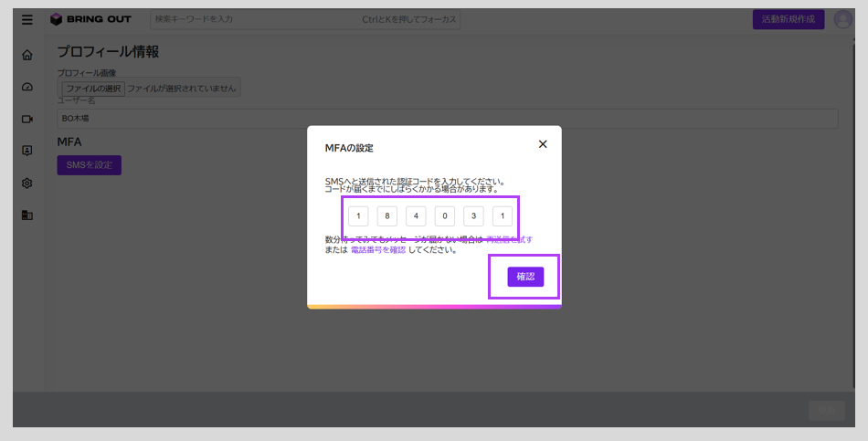Open the hamburger menu icon

point(27,19)
